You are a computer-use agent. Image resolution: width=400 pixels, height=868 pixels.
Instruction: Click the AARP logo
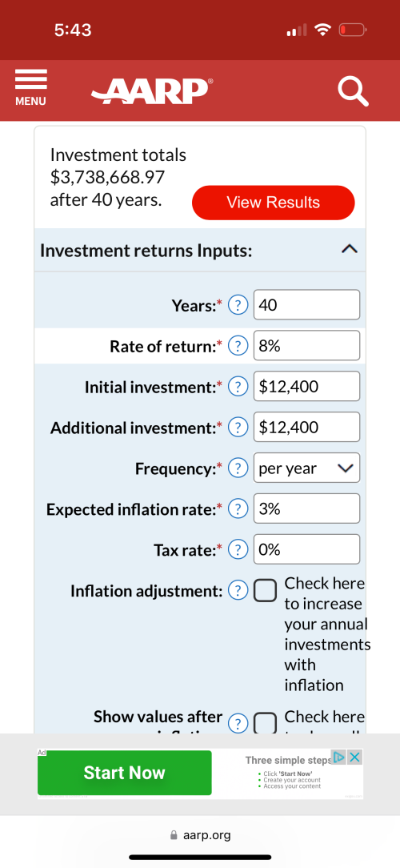coord(152,90)
